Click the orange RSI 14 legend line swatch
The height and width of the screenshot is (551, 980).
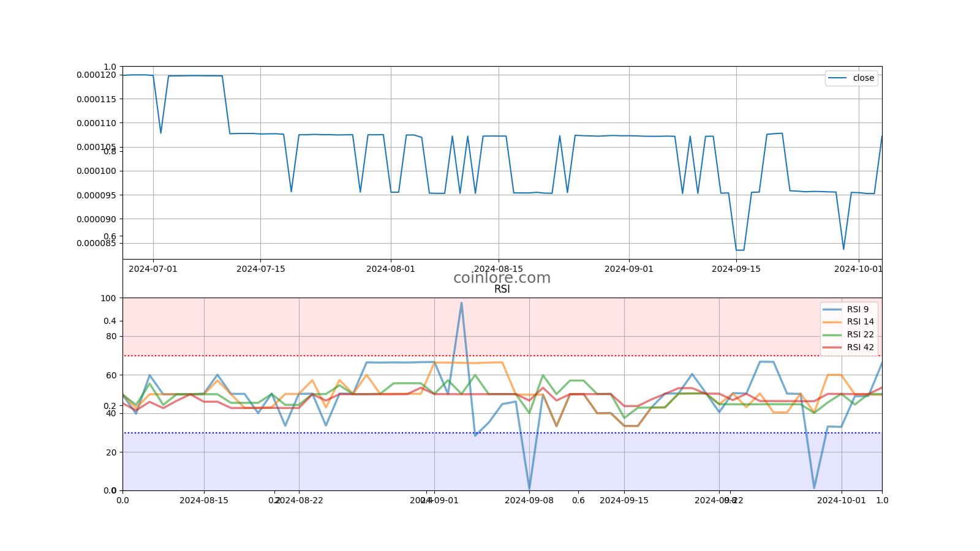coord(833,321)
